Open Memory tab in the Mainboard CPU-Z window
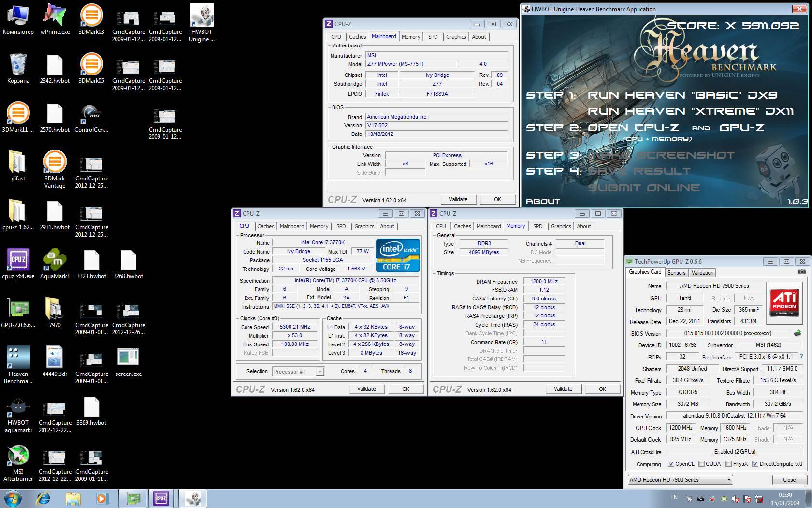The height and width of the screenshot is (508, 812). pos(411,37)
